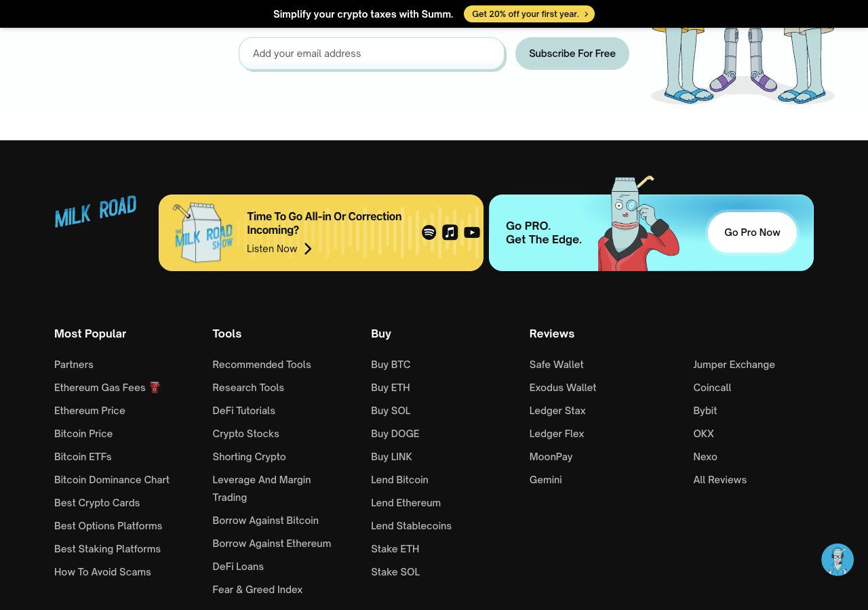868x610 pixels.
Task: Open the Best Crypto Cards link
Action: coord(97,503)
